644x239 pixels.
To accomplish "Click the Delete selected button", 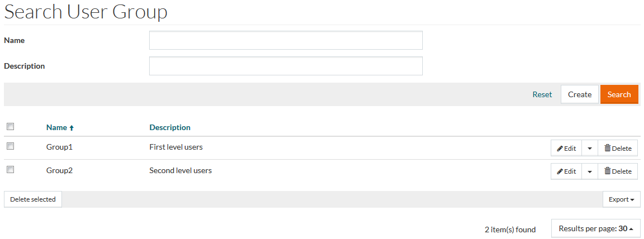I will tap(33, 199).
